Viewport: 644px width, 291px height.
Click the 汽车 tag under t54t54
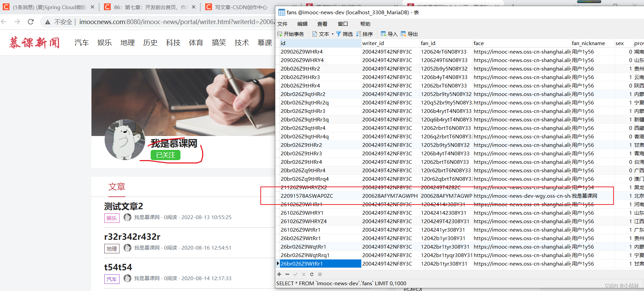click(x=112, y=279)
